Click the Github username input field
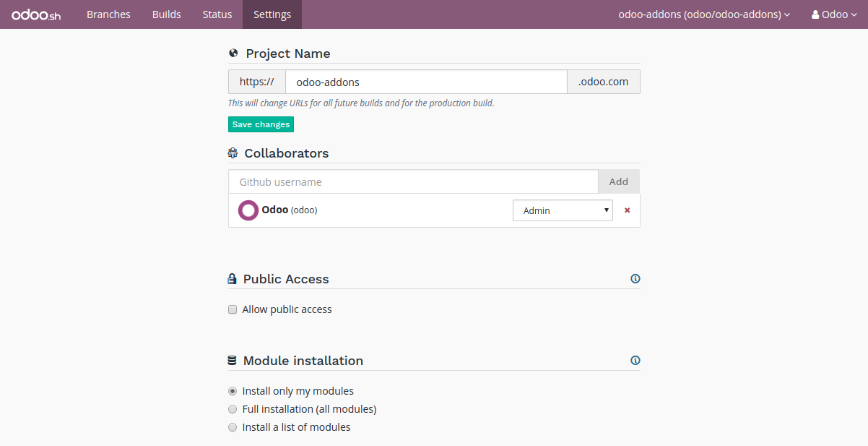Viewport: 868px width, 446px height. [x=413, y=182]
